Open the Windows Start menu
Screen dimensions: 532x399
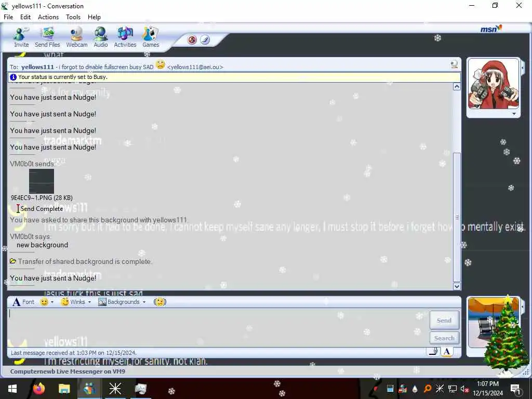[x=12, y=389]
